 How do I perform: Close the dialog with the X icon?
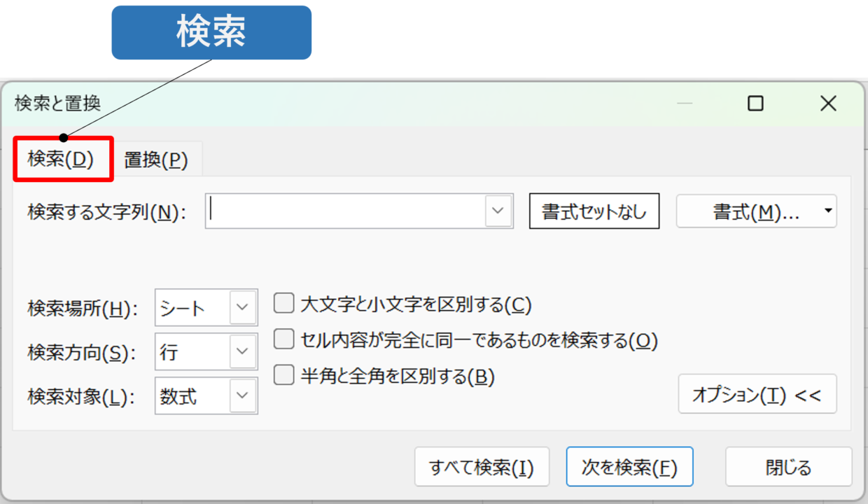pyautogui.click(x=828, y=104)
